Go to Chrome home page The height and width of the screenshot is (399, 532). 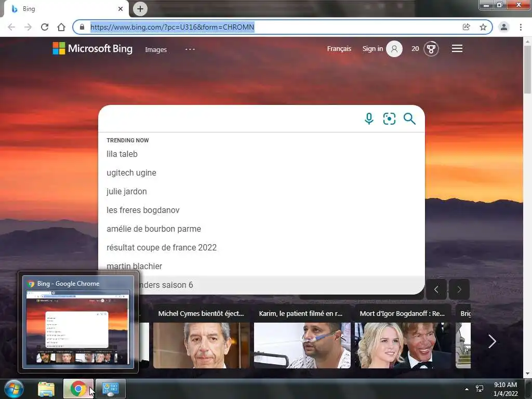(x=61, y=27)
